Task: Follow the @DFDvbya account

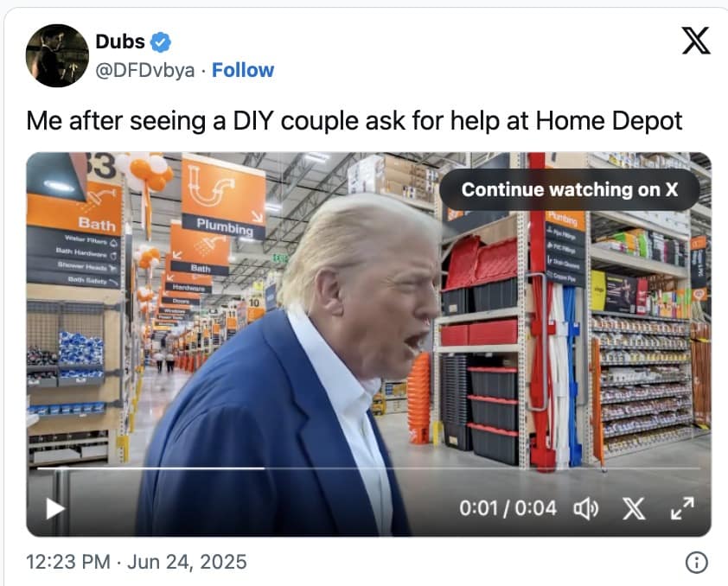Action: (243, 70)
